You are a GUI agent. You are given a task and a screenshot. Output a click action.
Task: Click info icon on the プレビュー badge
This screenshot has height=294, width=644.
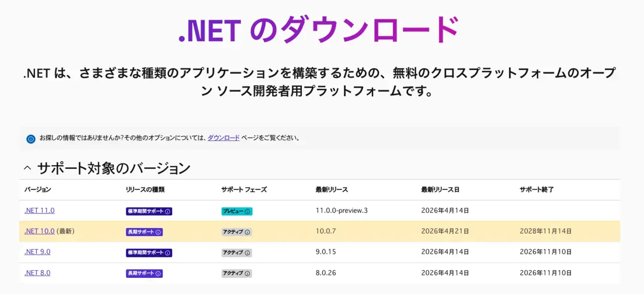click(248, 211)
